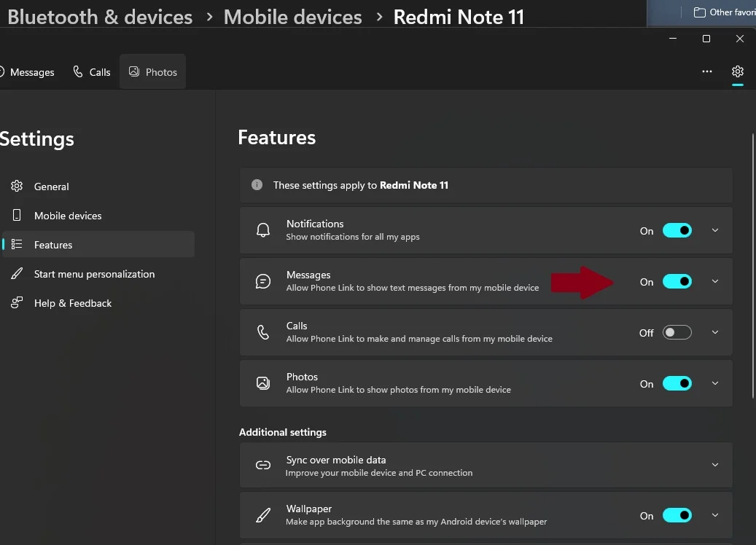This screenshot has width=756, height=545.
Task: Click the Redmi Note 11 breadcrumb title
Action: tap(459, 17)
